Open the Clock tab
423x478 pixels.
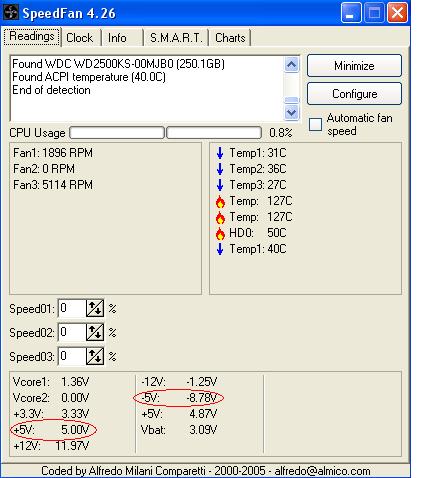tap(80, 38)
